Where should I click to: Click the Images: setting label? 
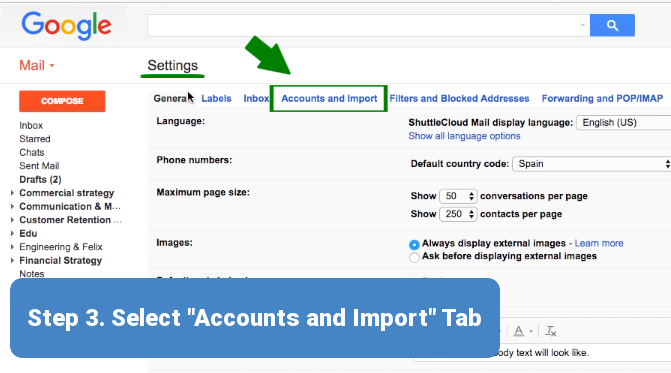(174, 243)
